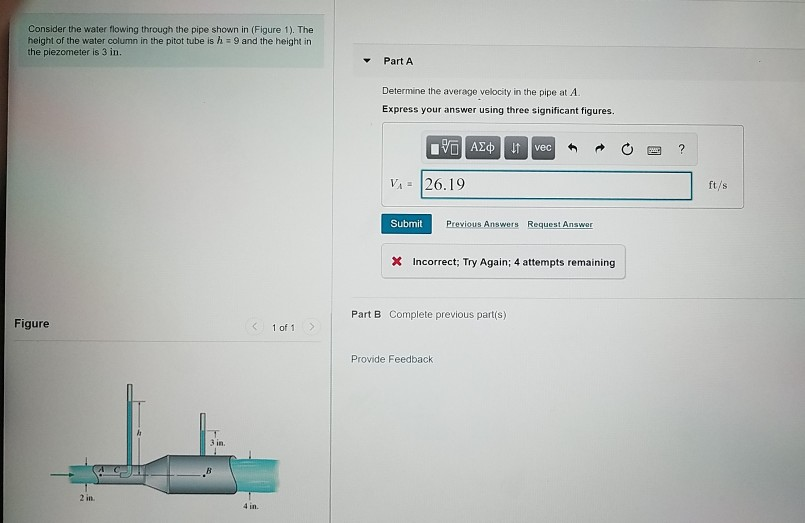Viewport: 805px width, 523px height.
Task: Open the Greek symbols ΑΣφ palette
Action: click(x=483, y=148)
